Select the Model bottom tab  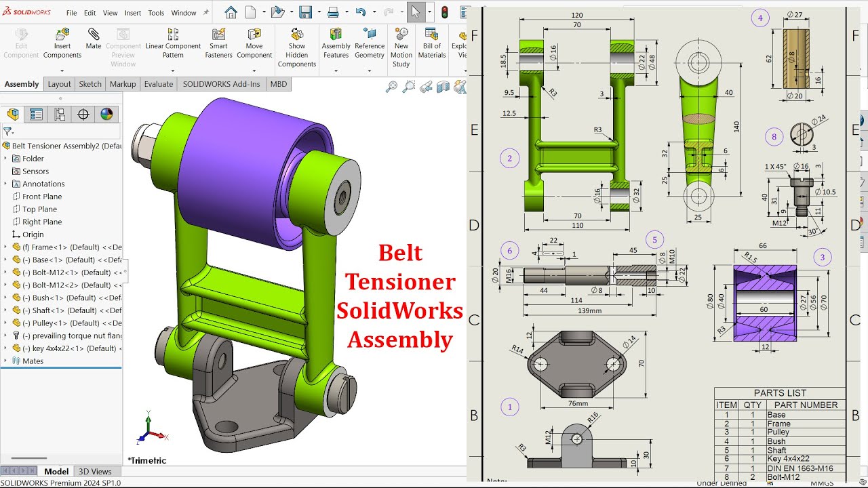(x=56, y=472)
